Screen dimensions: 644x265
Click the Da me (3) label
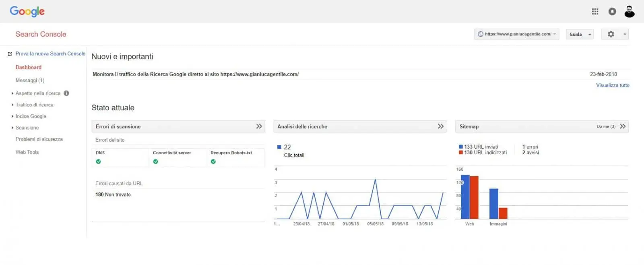tap(606, 126)
